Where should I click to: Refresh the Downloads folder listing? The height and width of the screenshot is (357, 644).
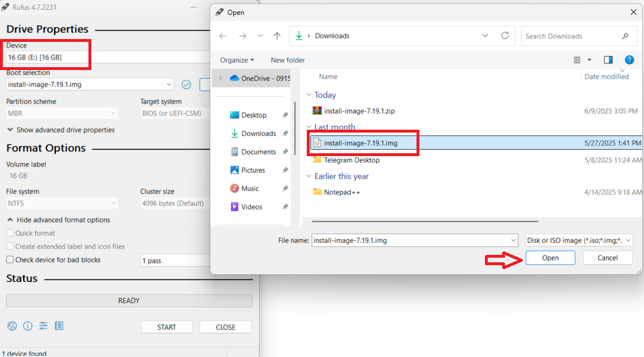[505, 36]
